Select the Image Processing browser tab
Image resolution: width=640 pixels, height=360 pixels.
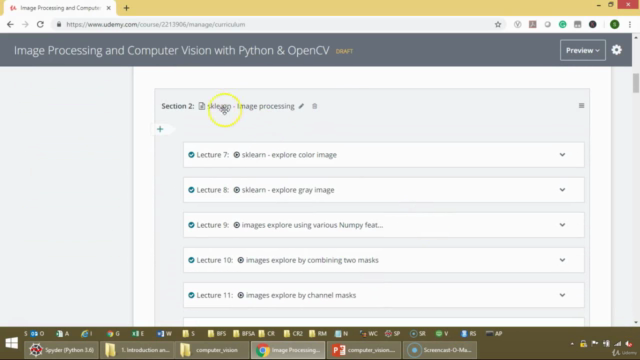click(x=60, y=8)
